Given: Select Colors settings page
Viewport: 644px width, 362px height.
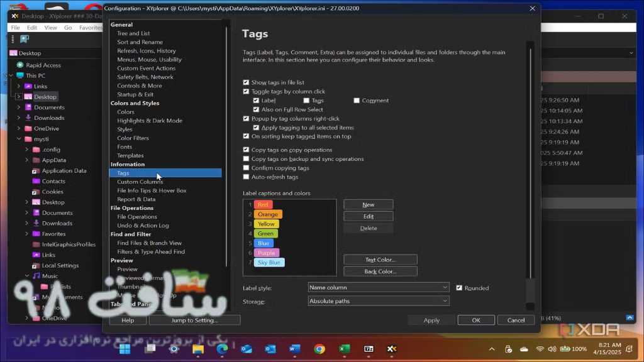Looking at the screenshot, I should pos(126,112).
